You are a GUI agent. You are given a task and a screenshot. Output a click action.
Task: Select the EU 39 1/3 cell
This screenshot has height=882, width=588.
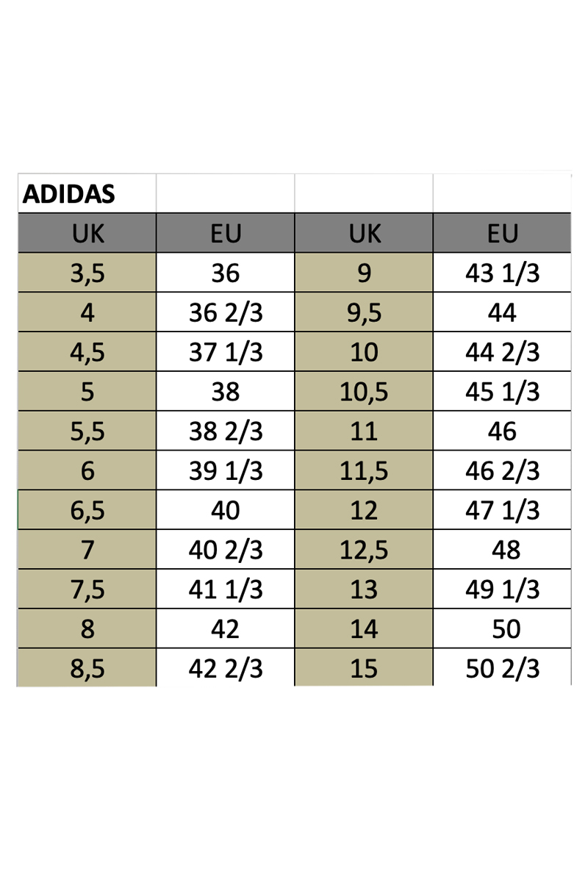(x=226, y=471)
